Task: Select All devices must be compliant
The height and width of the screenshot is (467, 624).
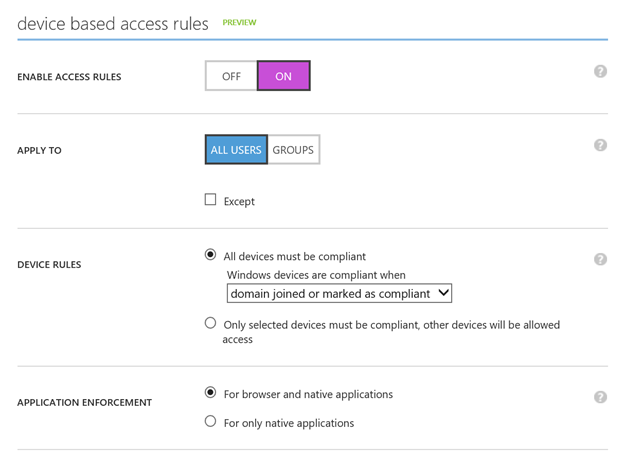Action: point(211,254)
